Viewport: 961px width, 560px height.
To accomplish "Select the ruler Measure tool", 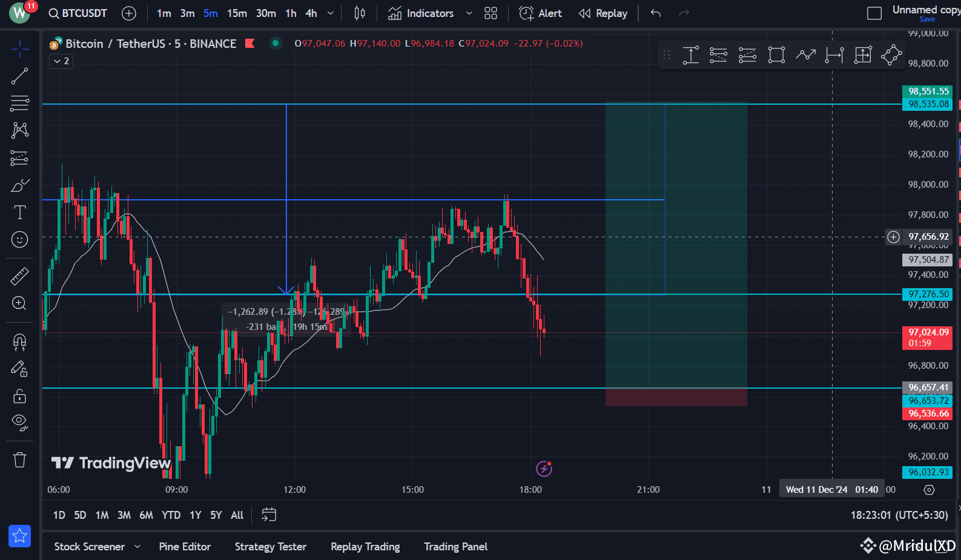I will (20, 276).
